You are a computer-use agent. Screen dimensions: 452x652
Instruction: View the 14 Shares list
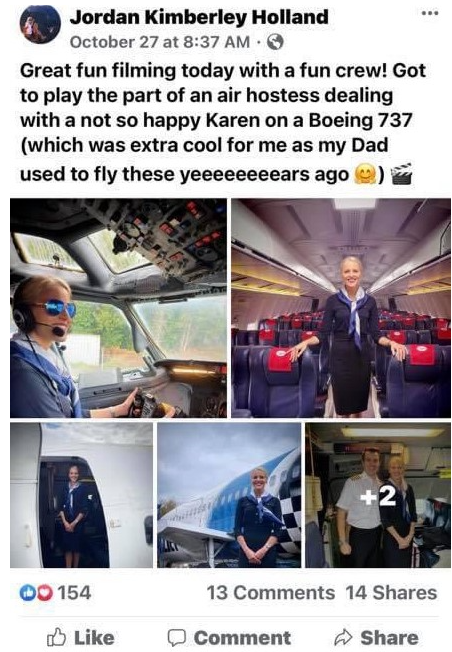[x=391, y=593]
